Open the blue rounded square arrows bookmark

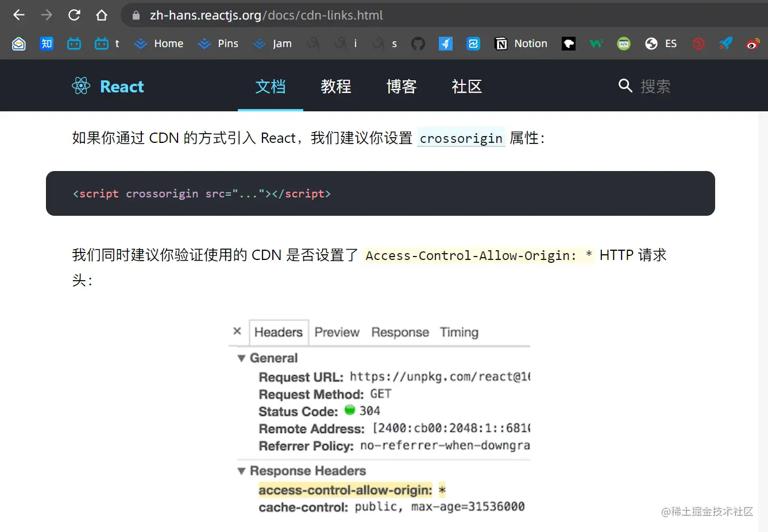click(x=473, y=44)
